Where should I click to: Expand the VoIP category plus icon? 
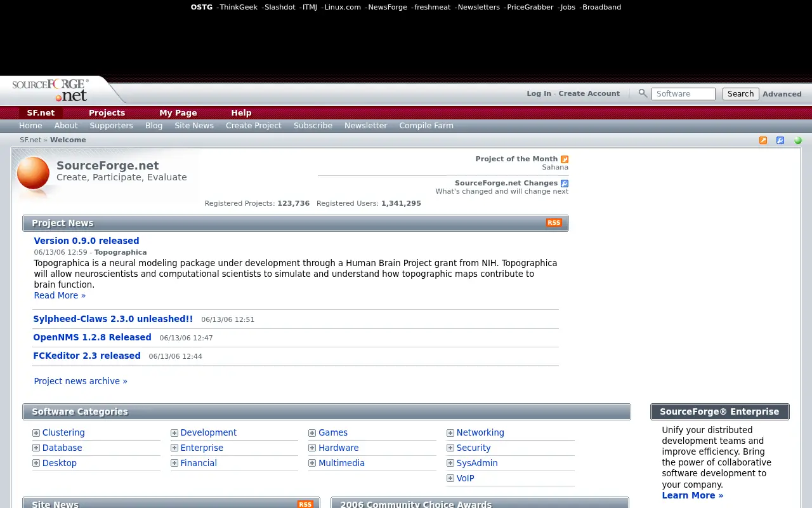[450, 479]
